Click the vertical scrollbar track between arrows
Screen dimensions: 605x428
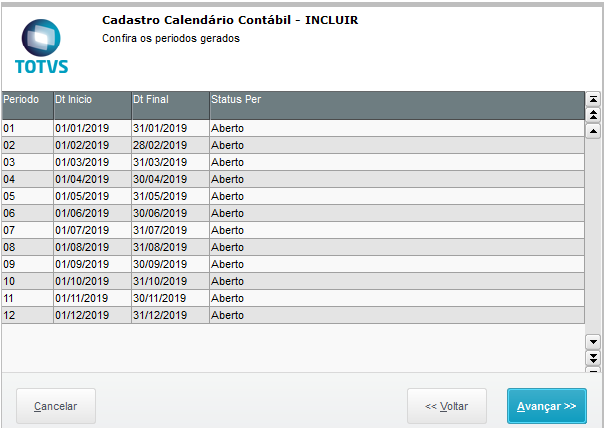coord(593,237)
